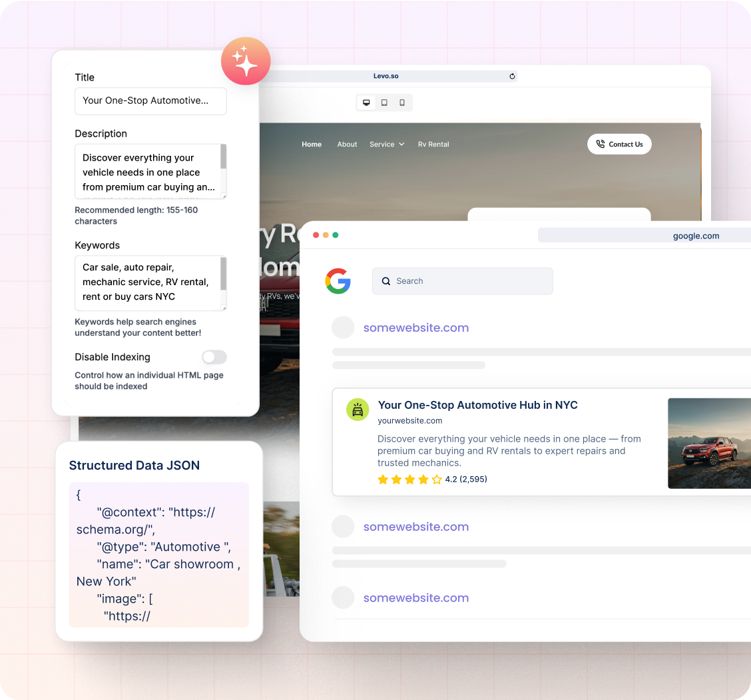751x700 pixels.
Task: Click inside the Keywords text area
Action: (146, 282)
